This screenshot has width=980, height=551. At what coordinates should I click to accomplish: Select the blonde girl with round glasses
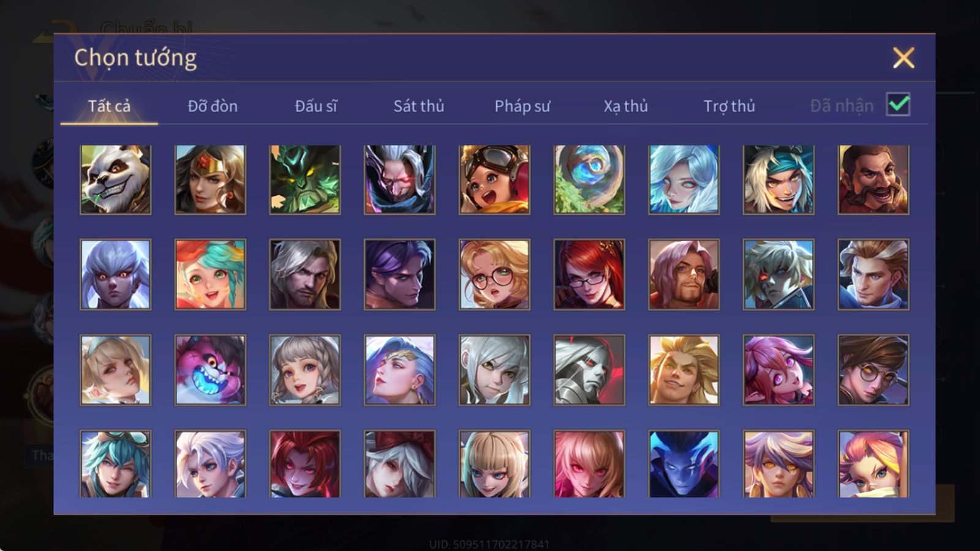[x=494, y=274]
